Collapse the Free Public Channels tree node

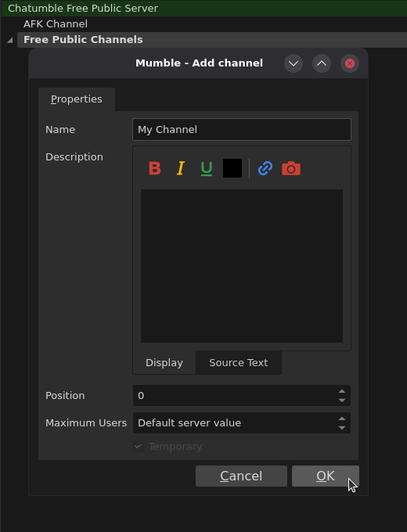point(10,41)
